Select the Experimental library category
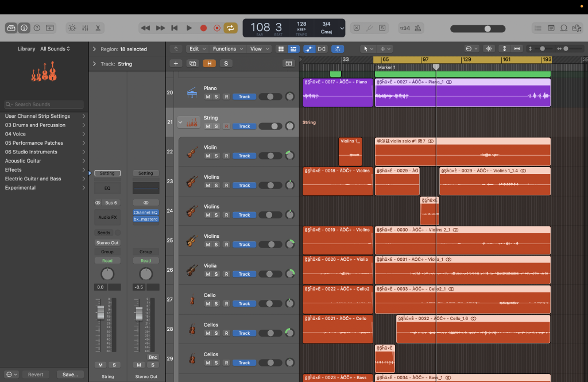This screenshot has width=588, height=382. (x=44, y=188)
